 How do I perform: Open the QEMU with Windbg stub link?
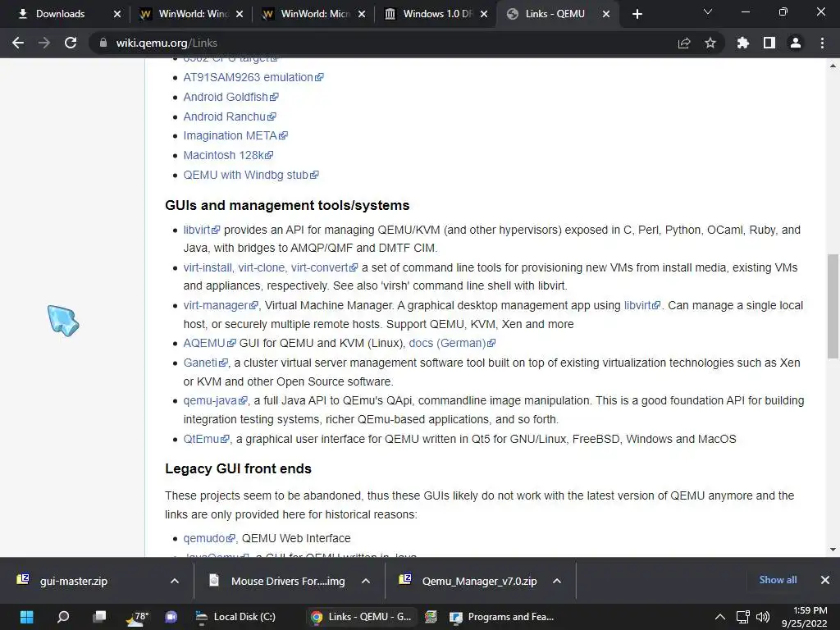pos(251,175)
